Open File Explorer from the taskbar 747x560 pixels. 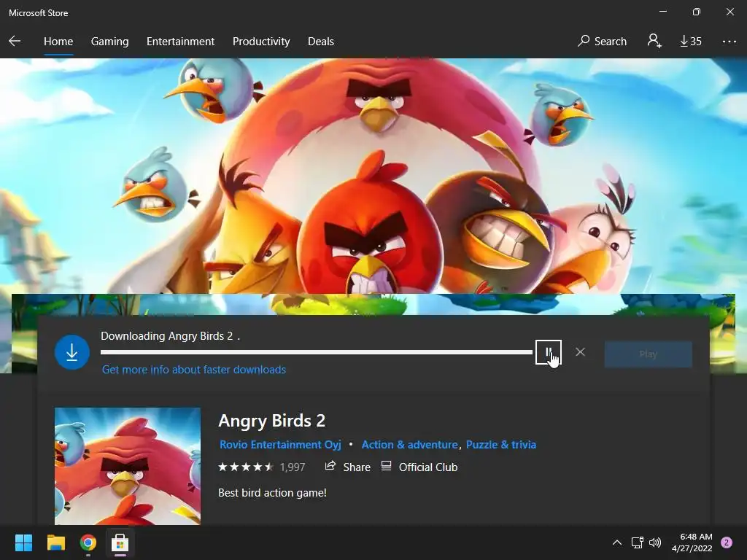(55, 542)
